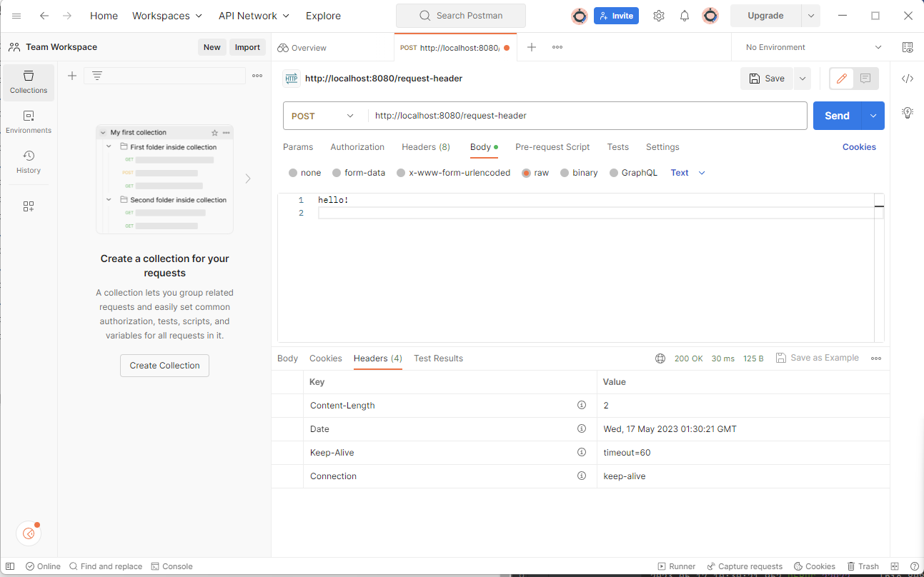
Task: Open the Tests tab
Action: pos(618,147)
